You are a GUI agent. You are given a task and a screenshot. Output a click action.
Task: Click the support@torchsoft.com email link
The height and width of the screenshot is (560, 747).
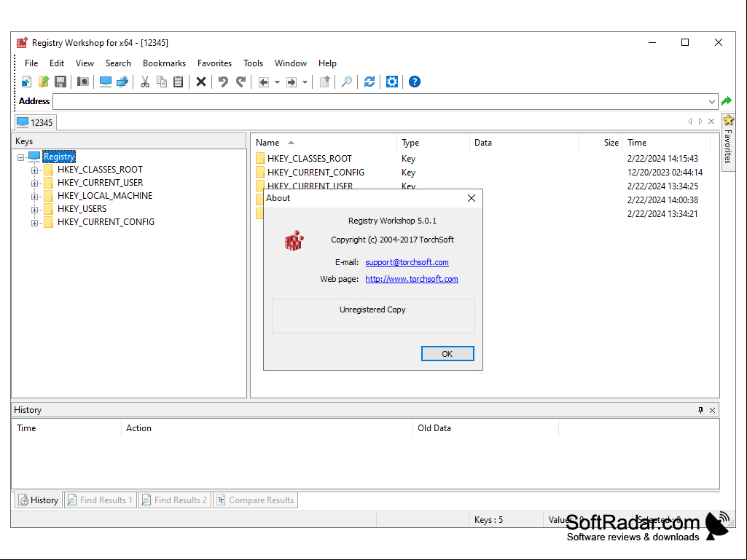click(407, 262)
